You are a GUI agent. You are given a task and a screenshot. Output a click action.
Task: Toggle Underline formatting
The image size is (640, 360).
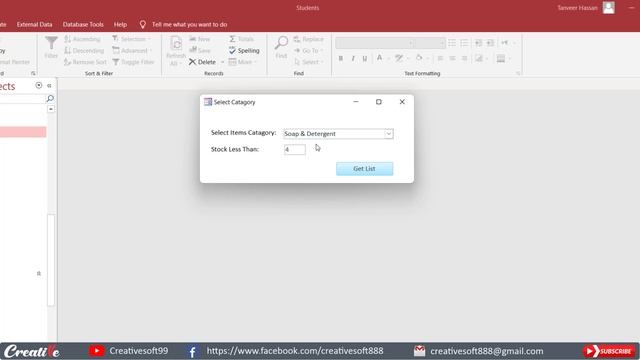364,59
